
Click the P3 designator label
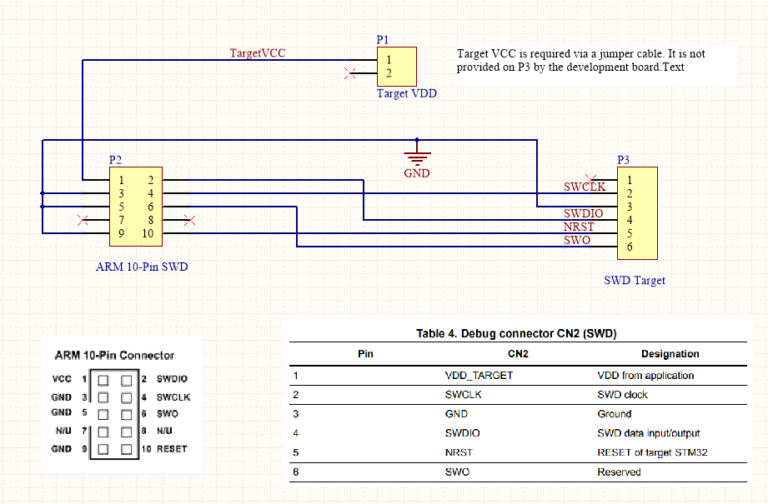pos(623,160)
